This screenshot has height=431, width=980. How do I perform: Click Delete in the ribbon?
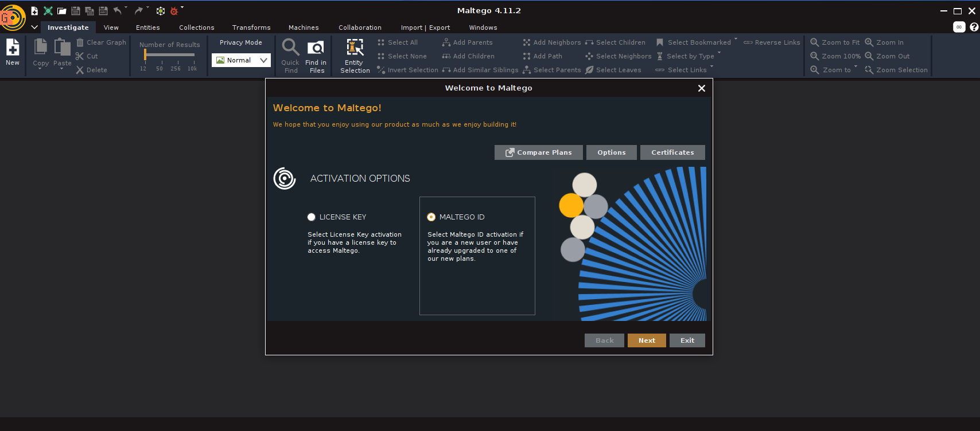click(92, 70)
